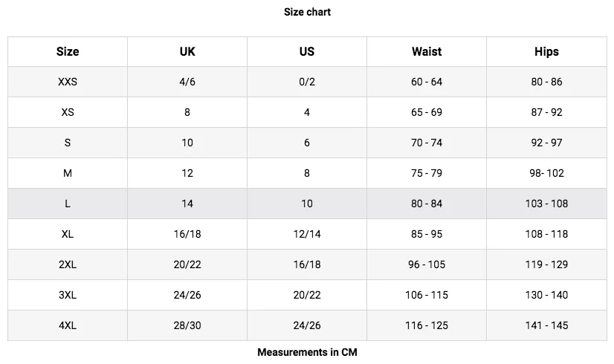The width and height of the screenshot is (614, 364).
Task: Select the XXS size row label
Action: (68, 82)
